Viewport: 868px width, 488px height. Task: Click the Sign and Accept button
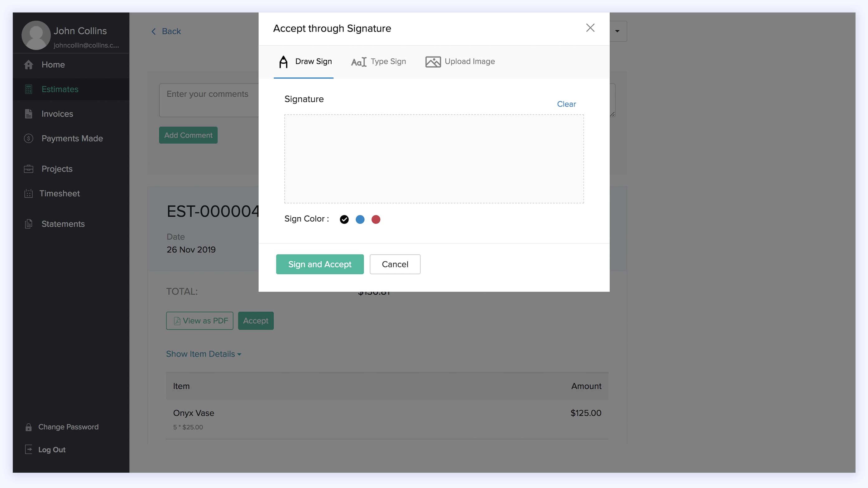pyautogui.click(x=319, y=264)
